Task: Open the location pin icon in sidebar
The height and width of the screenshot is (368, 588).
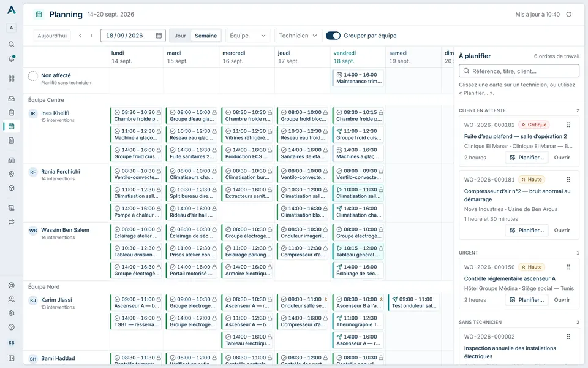Action: [x=11, y=174]
